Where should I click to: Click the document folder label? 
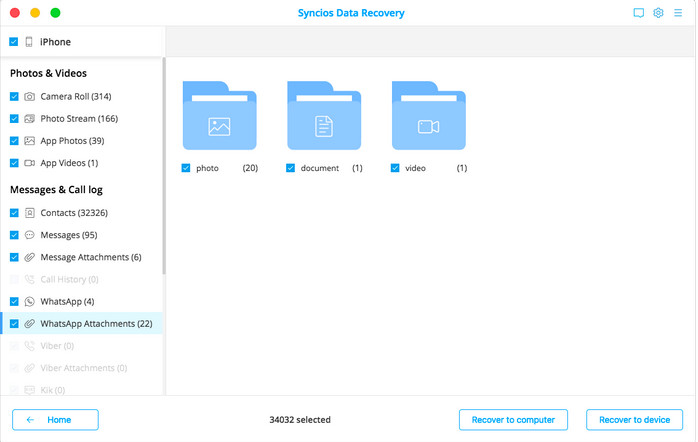320,168
